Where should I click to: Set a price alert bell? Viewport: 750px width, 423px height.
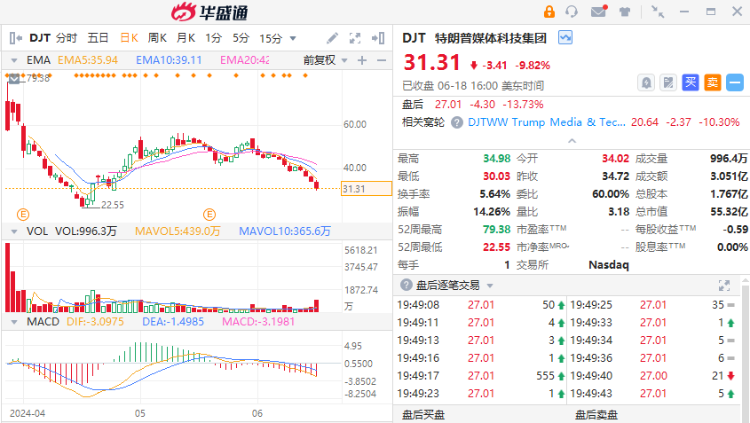646,83
